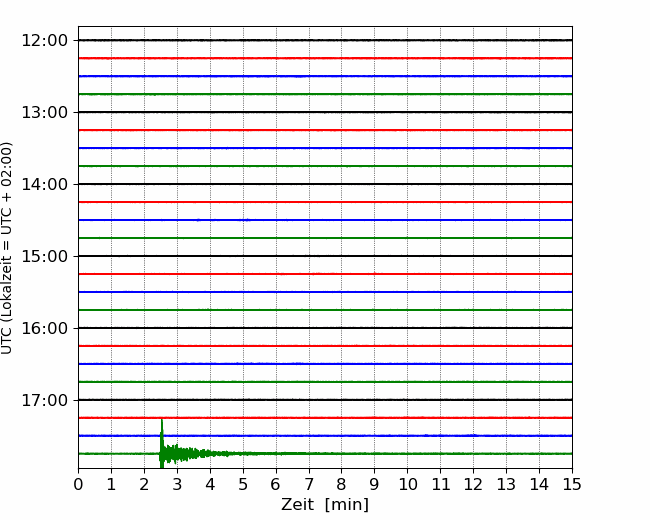The width and height of the screenshot is (650, 520).
Task: Click the 16:00 time label
Action: (x=44, y=328)
